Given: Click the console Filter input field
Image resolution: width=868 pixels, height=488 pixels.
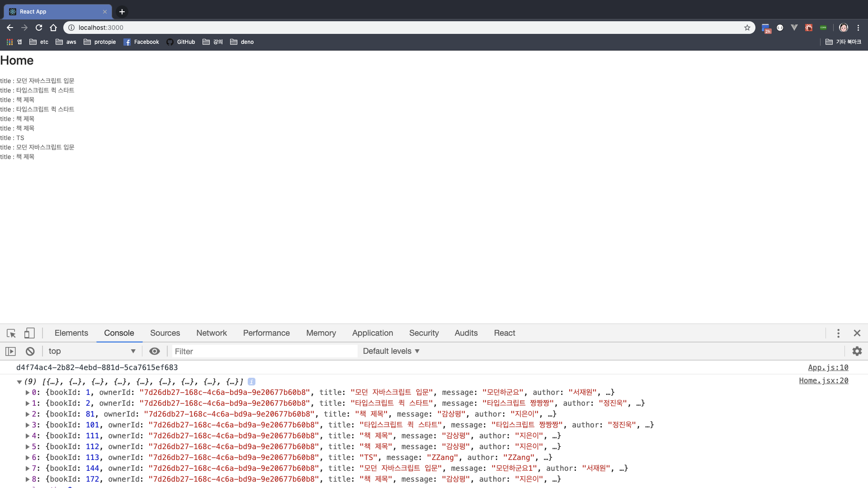Looking at the screenshot, I should click(x=264, y=352).
